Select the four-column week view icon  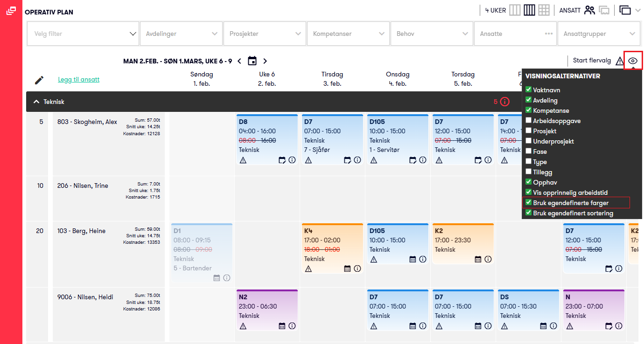tap(529, 10)
